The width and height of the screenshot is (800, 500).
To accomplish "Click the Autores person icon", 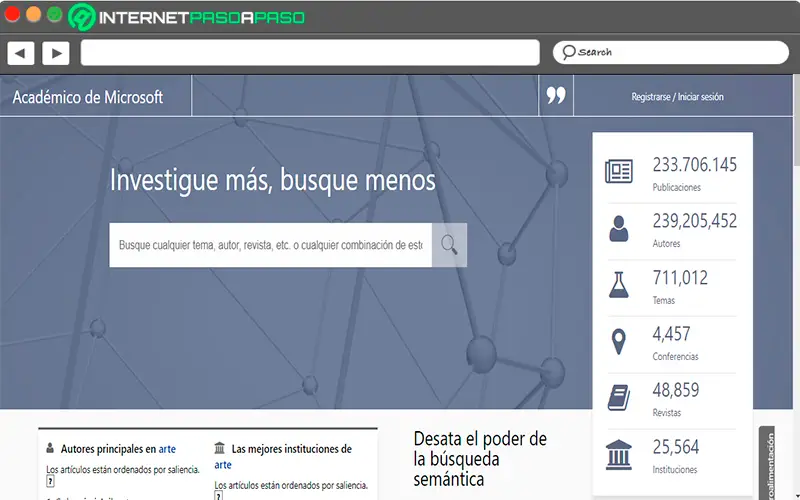I will click(x=618, y=229).
